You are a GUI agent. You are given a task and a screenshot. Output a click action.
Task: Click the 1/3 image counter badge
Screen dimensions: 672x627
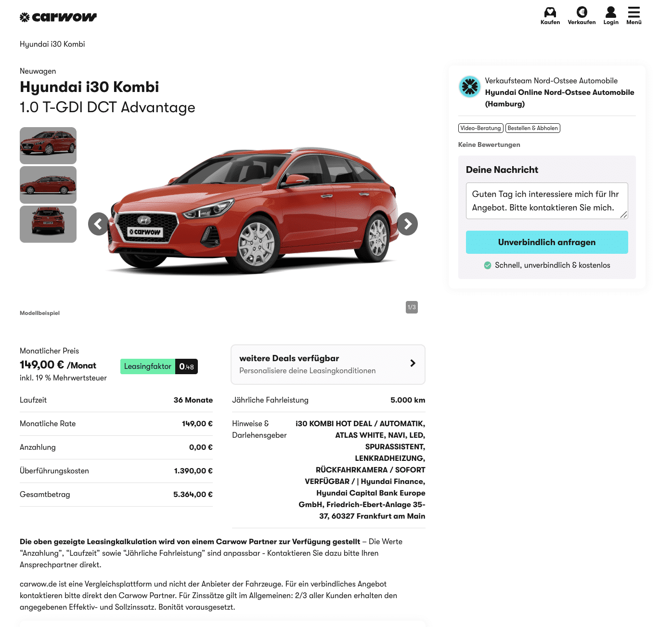tap(412, 307)
